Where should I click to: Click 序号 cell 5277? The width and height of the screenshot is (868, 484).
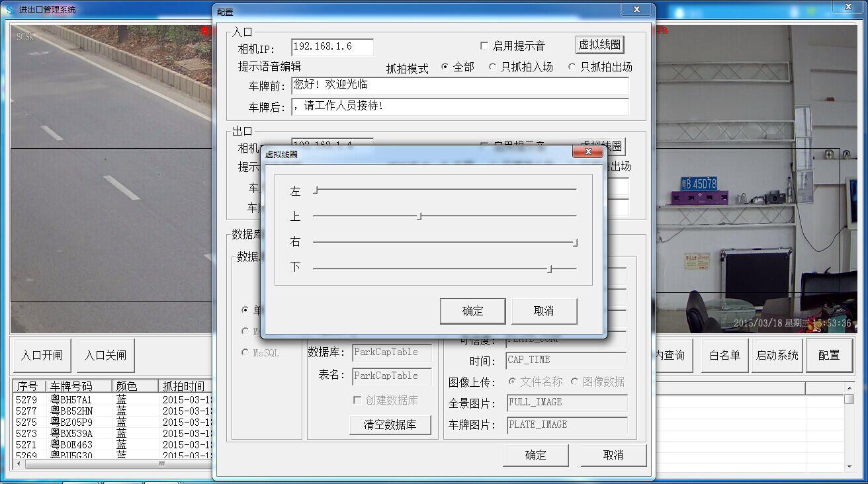pyautogui.click(x=26, y=411)
